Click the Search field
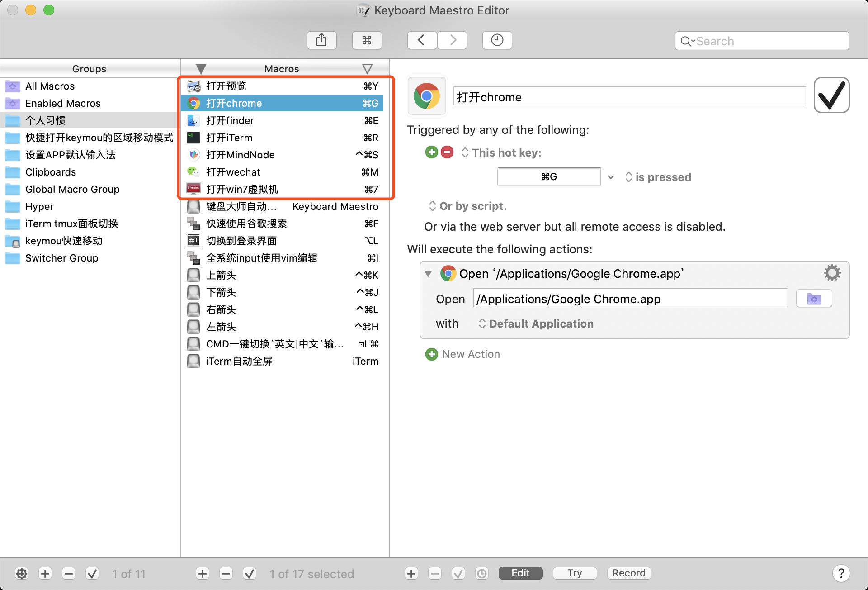Image resolution: width=868 pixels, height=590 pixels. point(769,41)
